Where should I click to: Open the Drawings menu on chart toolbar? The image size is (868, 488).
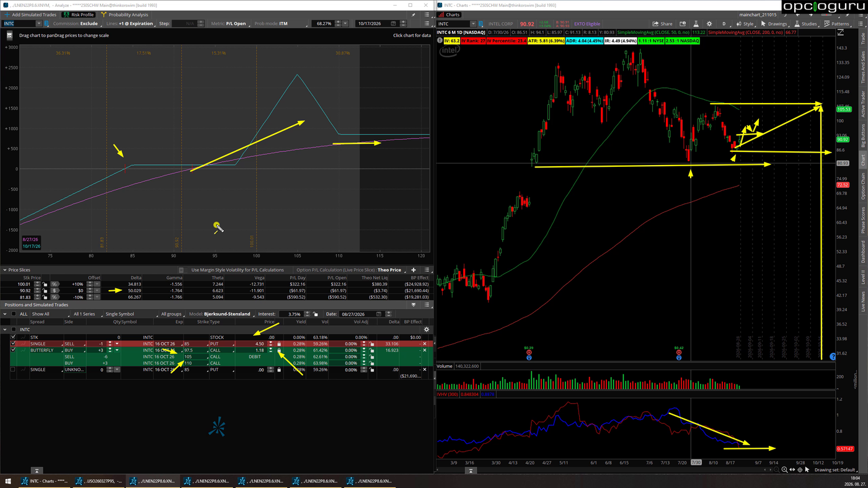coord(773,24)
